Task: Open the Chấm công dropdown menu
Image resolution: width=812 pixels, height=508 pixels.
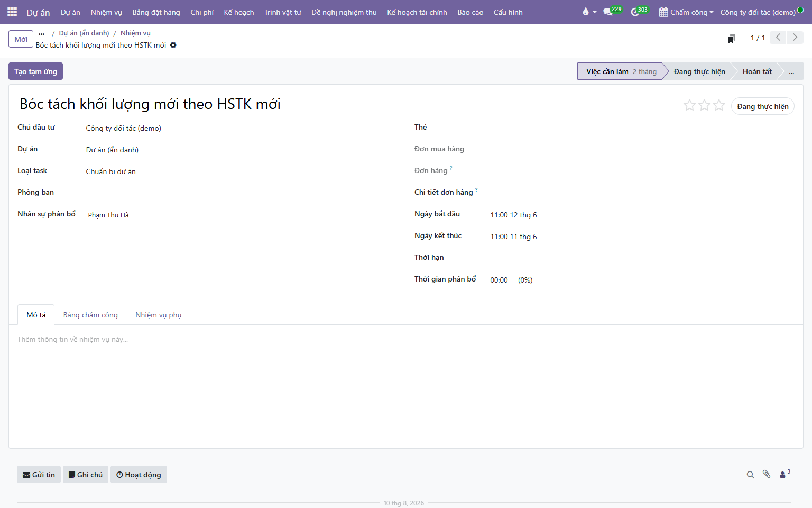Action: [x=686, y=12]
